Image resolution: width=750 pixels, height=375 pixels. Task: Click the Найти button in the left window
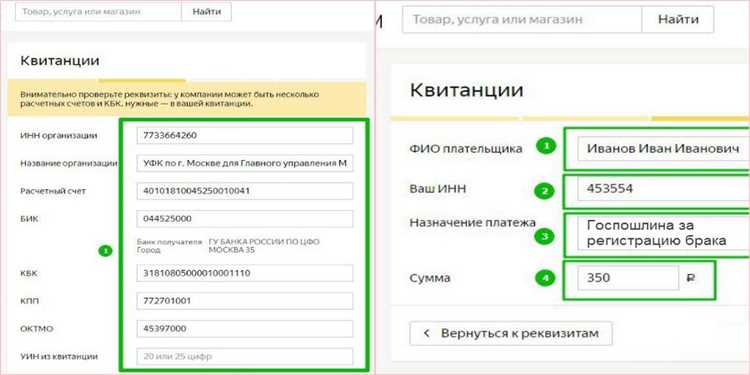point(207,12)
